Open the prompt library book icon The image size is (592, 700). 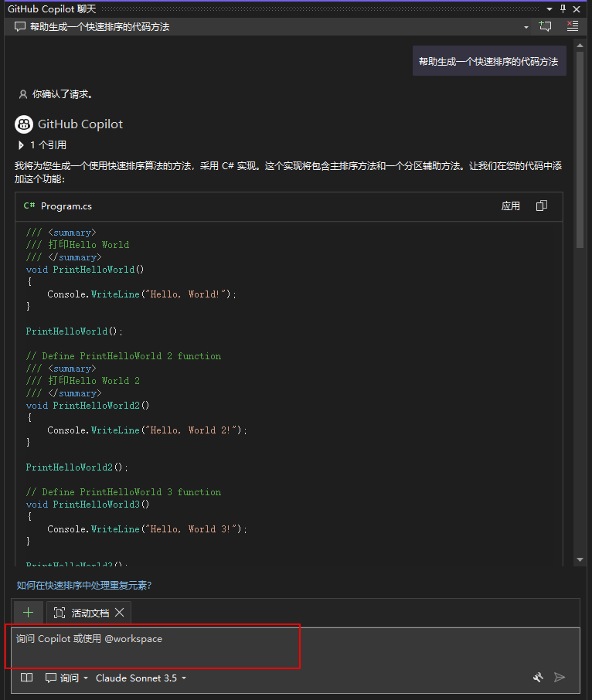[x=27, y=678]
